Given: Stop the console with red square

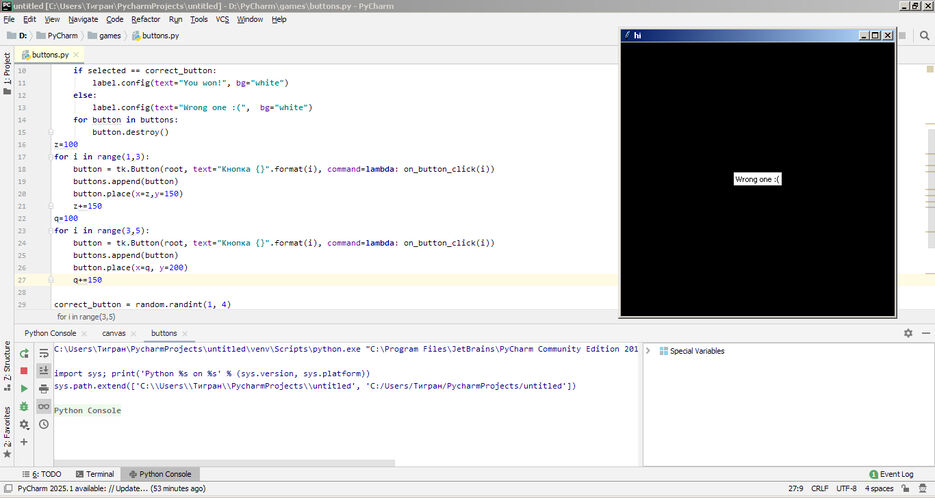Looking at the screenshot, I should (24, 371).
